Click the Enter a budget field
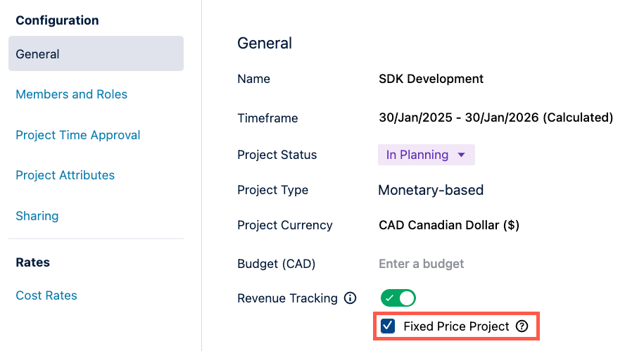The image size is (644, 351). (421, 264)
